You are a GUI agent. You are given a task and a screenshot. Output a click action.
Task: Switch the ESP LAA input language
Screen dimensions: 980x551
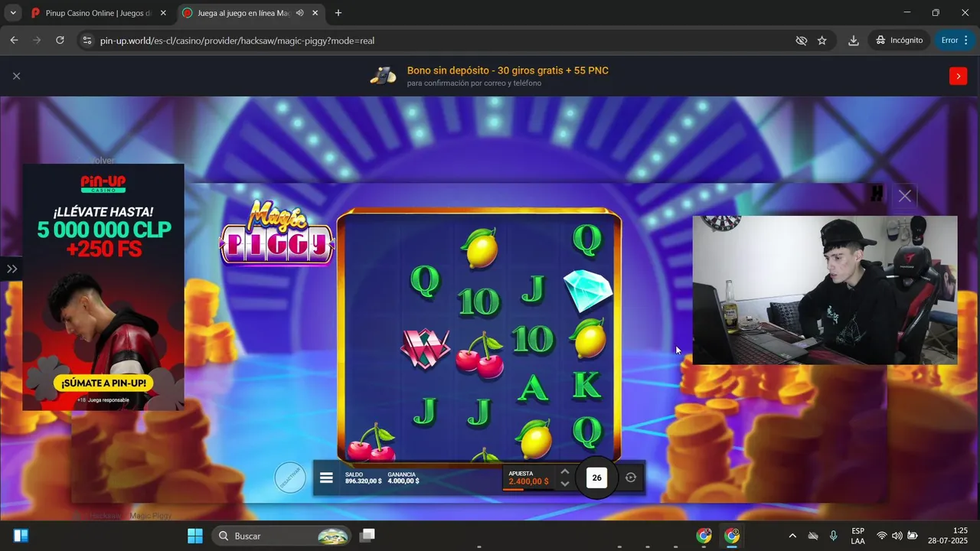(858, 536)
